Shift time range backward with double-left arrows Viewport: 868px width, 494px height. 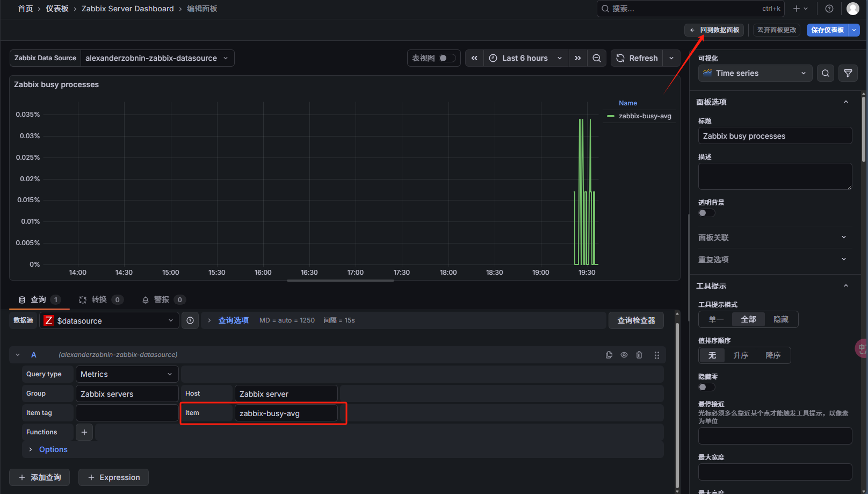point(474,58)
